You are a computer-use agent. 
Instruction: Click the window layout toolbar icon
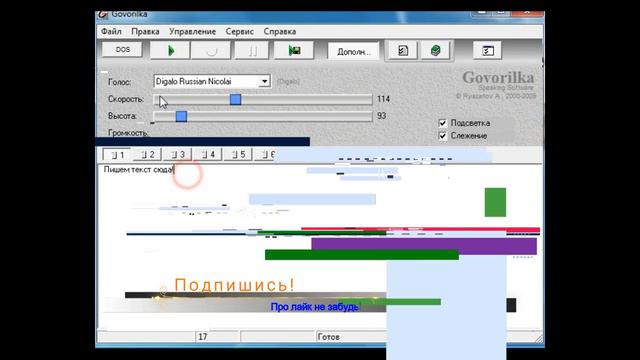487,51
